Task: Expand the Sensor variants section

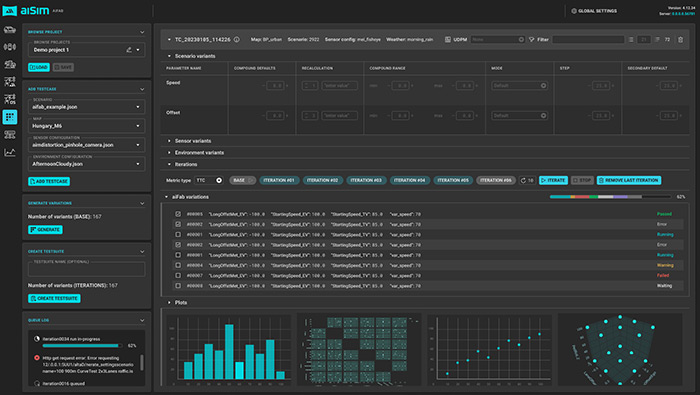Action: pos(169,141)
